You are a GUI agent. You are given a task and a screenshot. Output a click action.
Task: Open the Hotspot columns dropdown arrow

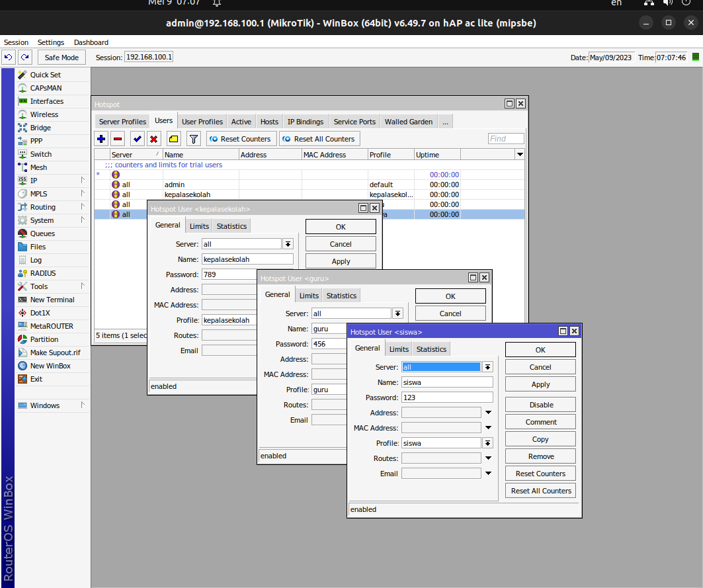pos(520,155)
